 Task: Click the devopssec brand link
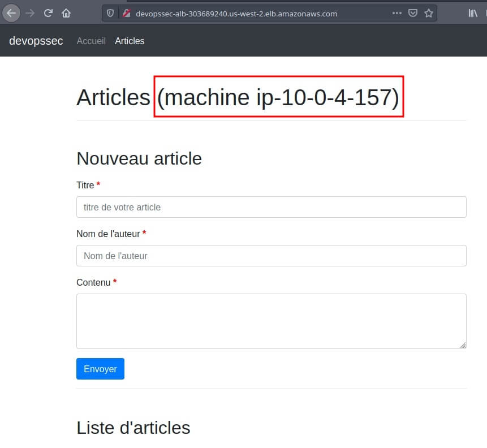coord(36,41)
